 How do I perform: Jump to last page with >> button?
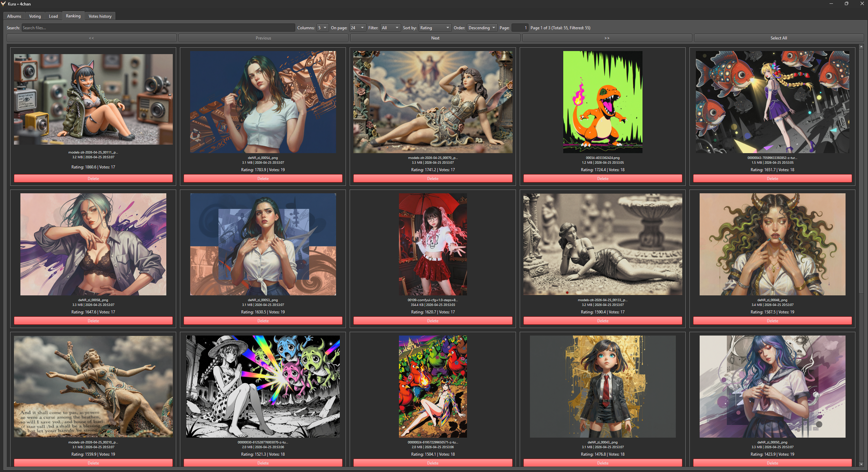tap(607, 38)
